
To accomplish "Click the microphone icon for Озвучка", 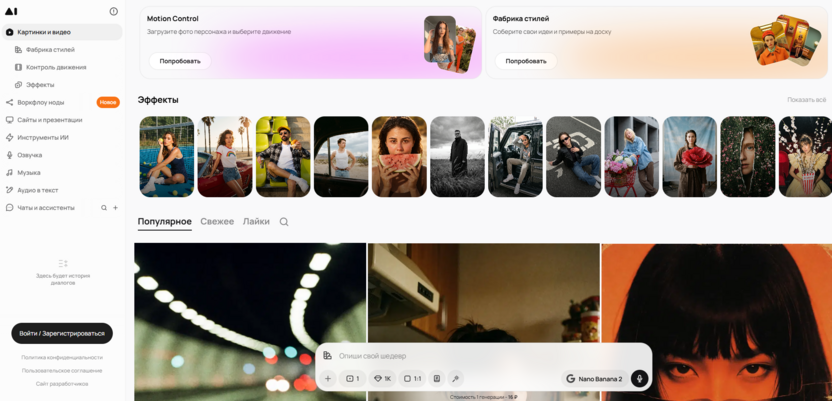I will click(10, 155).
